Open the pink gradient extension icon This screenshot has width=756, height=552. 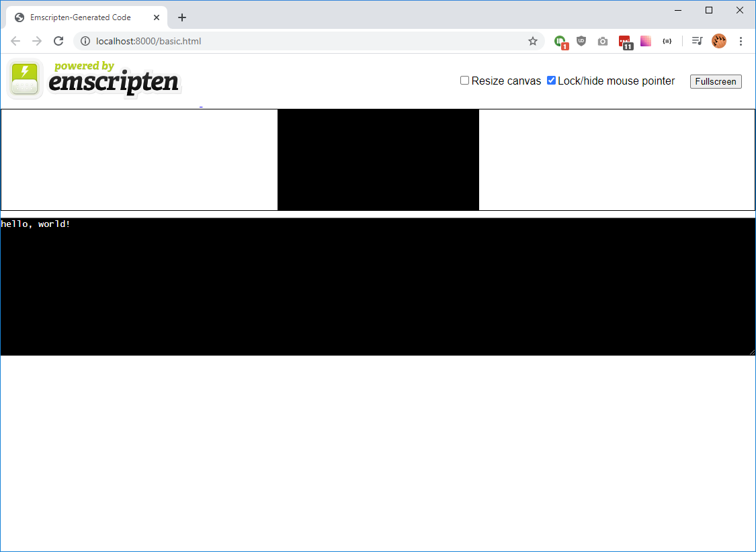(646, 41)
